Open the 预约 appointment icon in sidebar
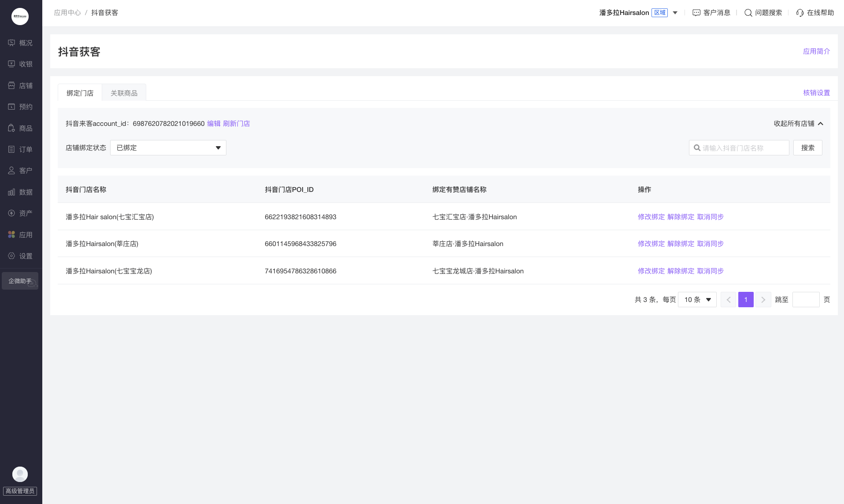 pyautogui.click(x=11, y=107)
